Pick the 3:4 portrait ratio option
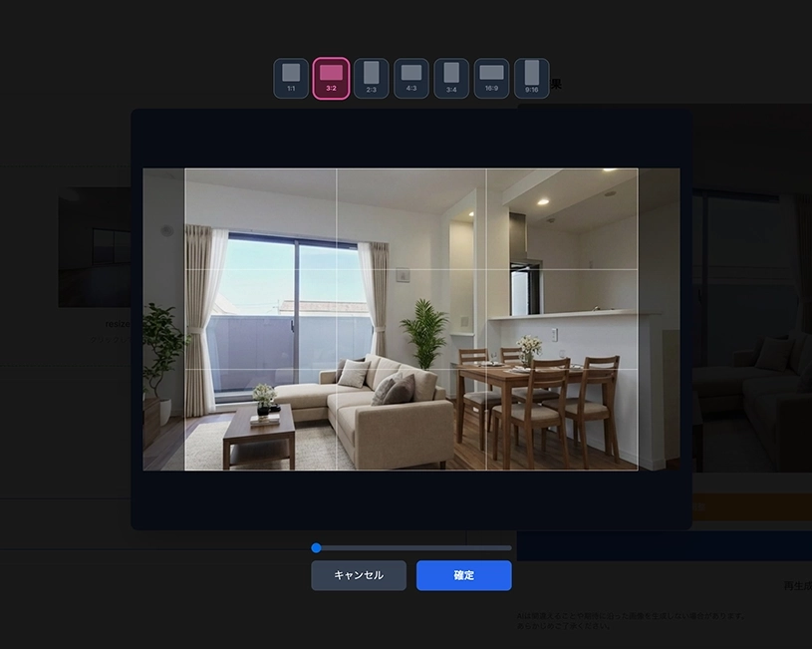 [451, 78]
